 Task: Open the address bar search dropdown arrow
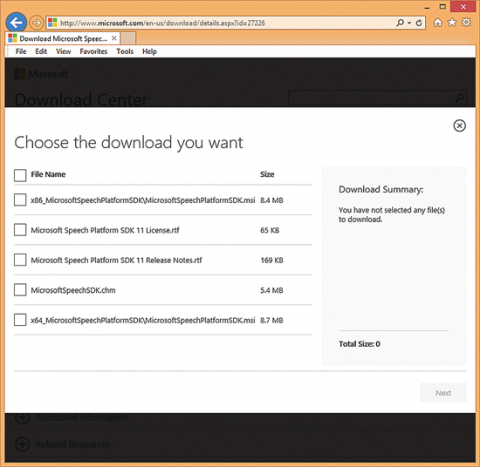point(409,23)
